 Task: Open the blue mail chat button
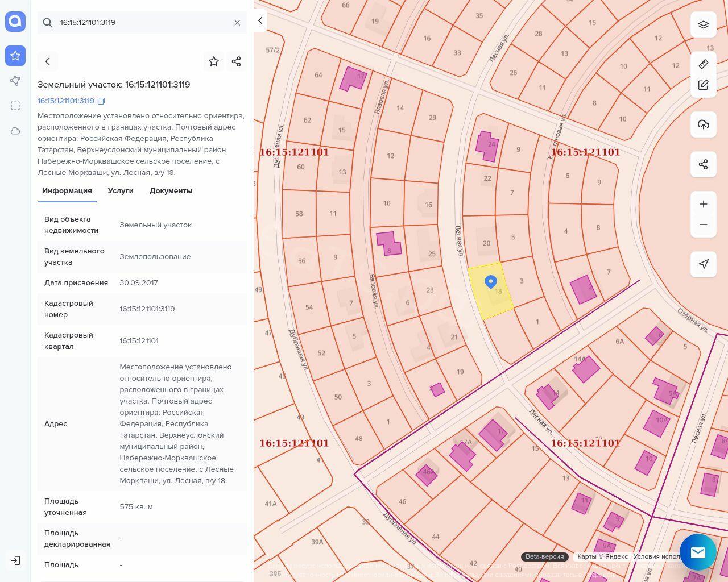pos(698,552)
